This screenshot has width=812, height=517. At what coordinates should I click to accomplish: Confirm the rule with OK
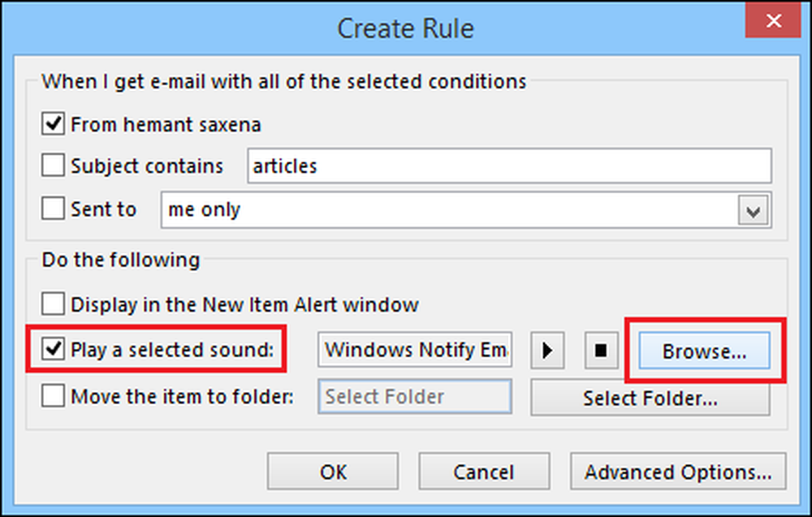(333, 472)
